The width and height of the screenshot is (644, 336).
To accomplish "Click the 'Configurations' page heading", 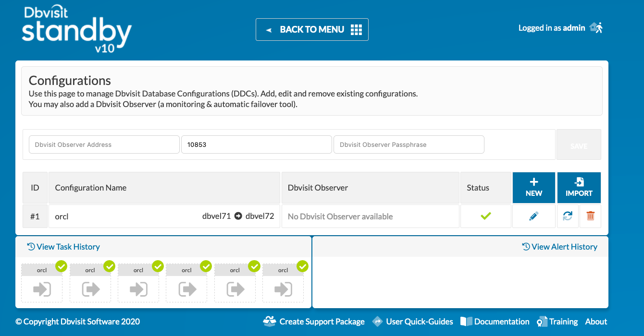I will pos(70,81).
